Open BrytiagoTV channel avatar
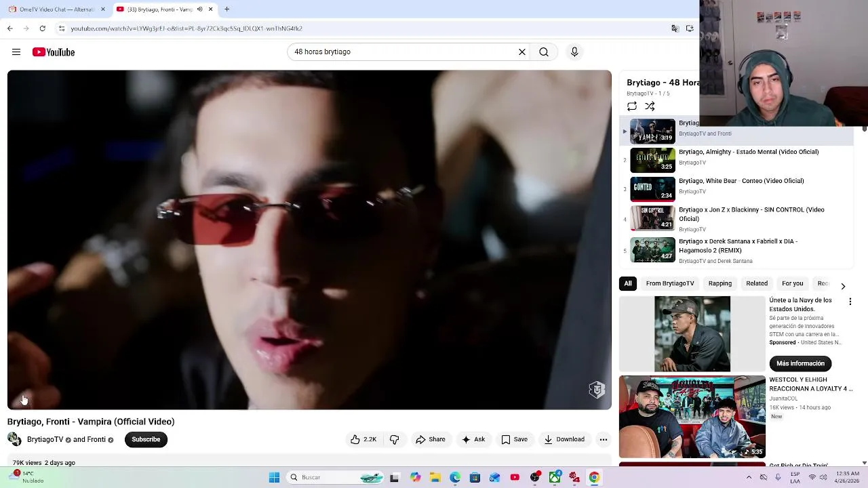This screenshot has height=488, width=868. coord(14,439)
